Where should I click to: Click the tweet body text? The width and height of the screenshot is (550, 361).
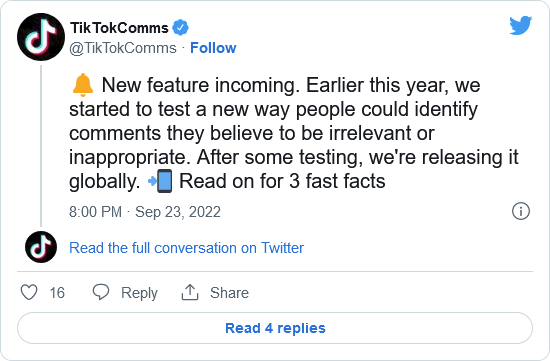coord(293,133)
